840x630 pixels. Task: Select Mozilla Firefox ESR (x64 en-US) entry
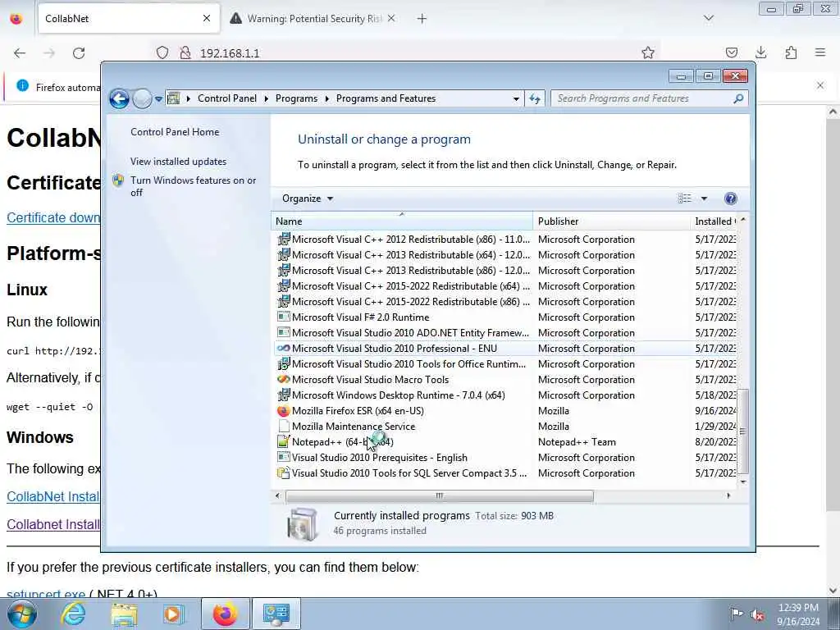pos(505,411)
